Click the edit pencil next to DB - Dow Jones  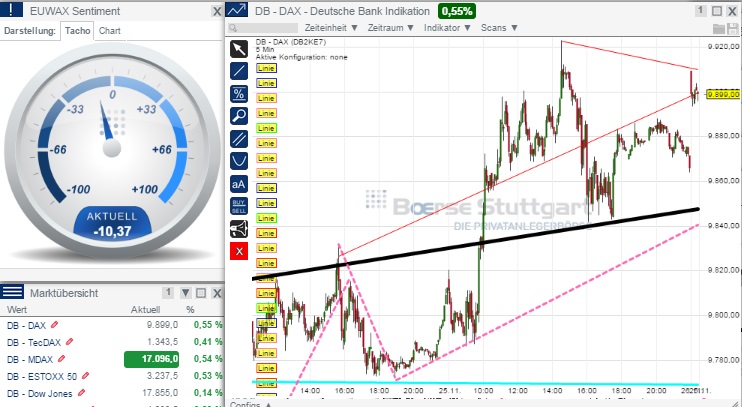pos(81,393)
